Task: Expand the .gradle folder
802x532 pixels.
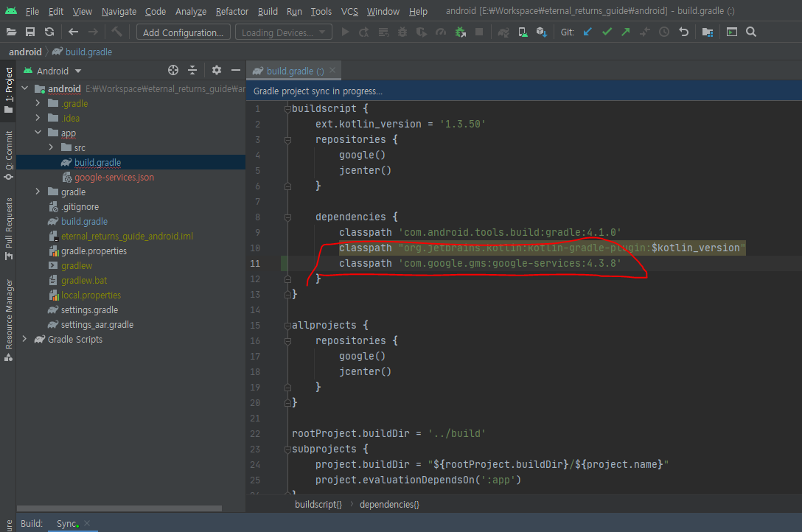Action: pyautogui.click(x=38, y=103)
